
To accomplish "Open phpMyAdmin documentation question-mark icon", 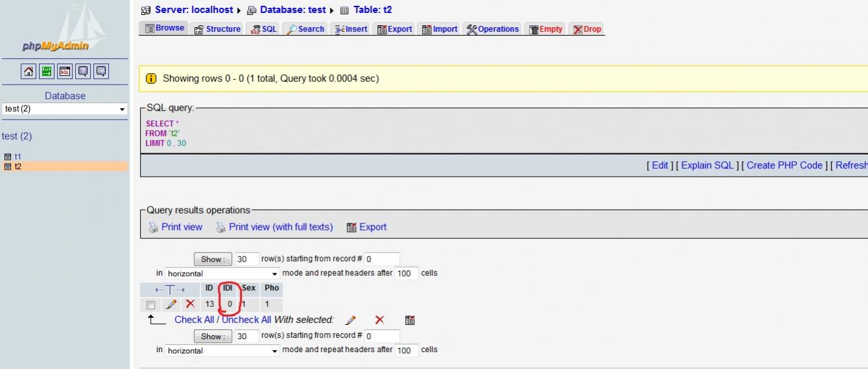I will [x=83, y=71].
